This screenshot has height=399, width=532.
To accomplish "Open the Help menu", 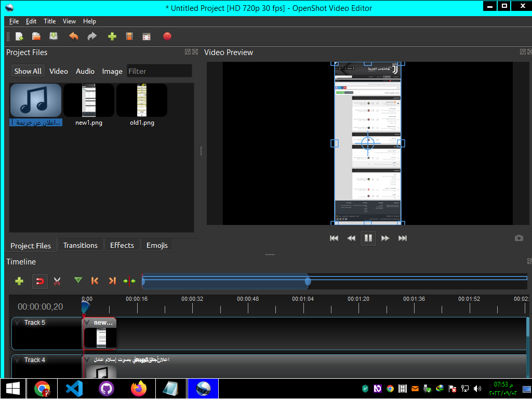I will [x=89, y=21].
